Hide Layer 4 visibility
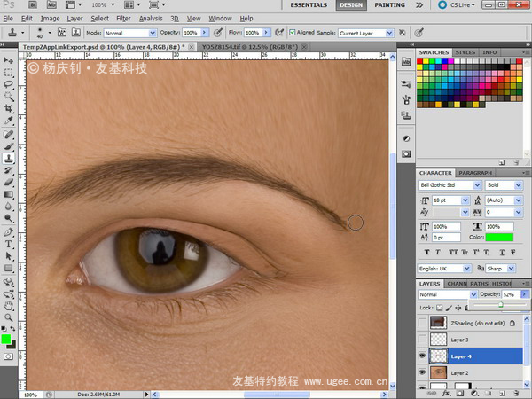Image resolution: width=532 pixels, height=399 pixels. click(x=422, y=356)
